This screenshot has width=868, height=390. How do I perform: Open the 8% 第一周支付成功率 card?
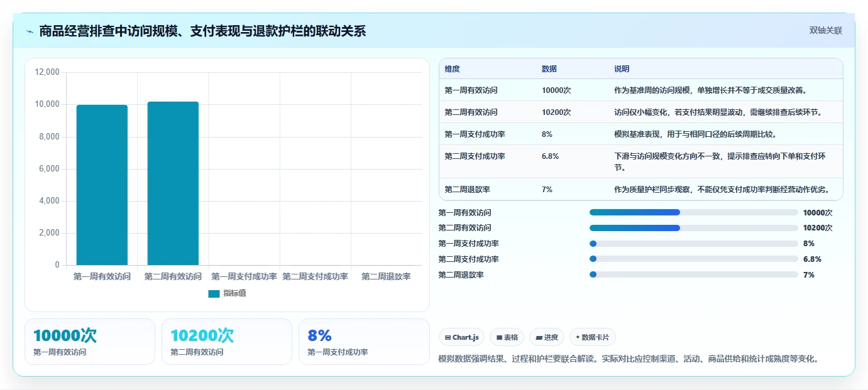tap(364, 342)
